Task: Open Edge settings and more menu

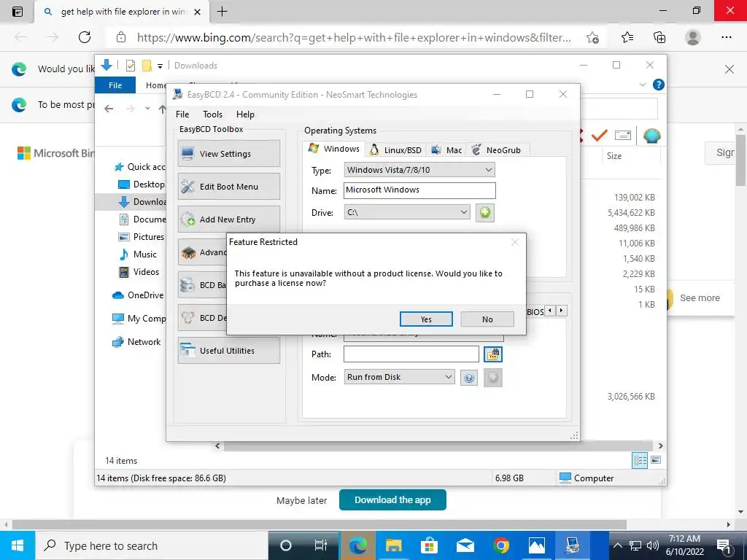Action: click(726, 37)
